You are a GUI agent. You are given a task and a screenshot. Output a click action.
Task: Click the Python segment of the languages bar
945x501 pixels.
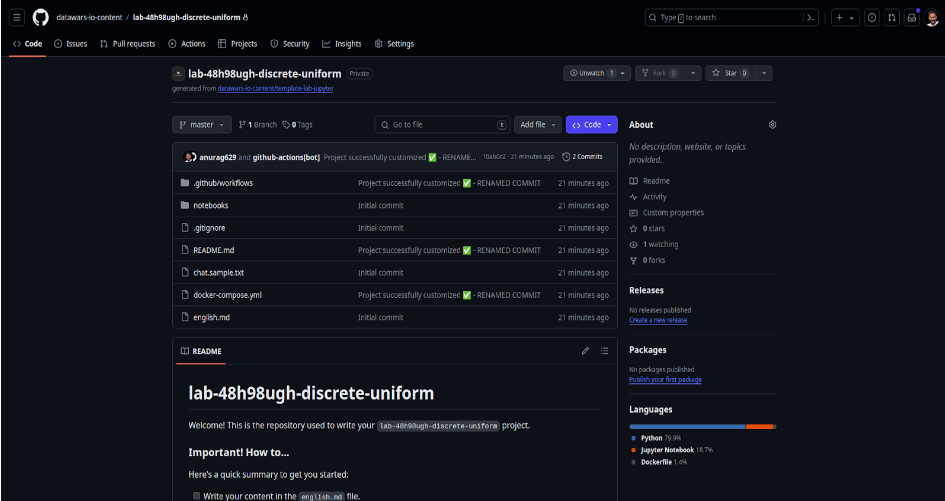tap(687, 426)
